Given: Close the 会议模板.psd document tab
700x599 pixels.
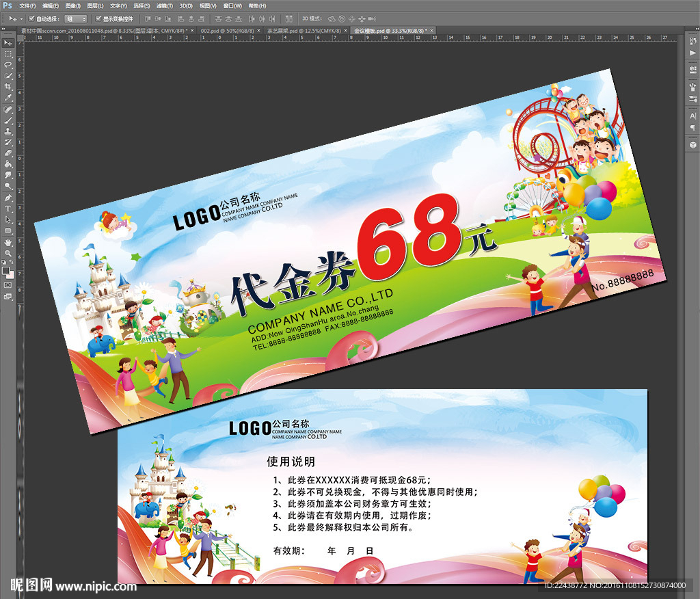Looking at the screenshot, I should pyautogui.click(x=432, y=31).
